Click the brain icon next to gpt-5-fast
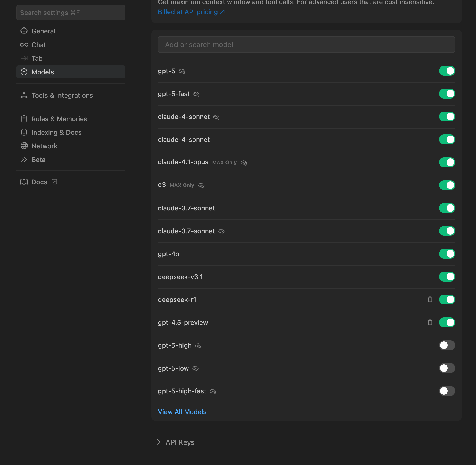The width and height of the screenshot is (476, 465). (196, 94)
